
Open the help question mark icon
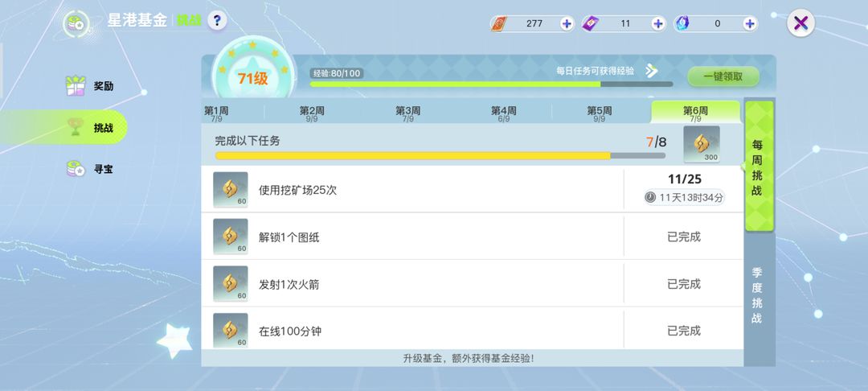click(x=217, y=21)
